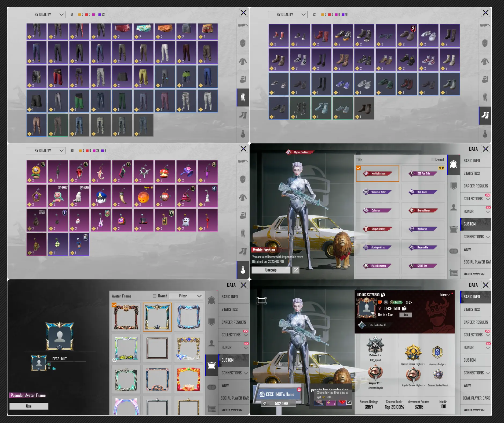
Task: Select the Mythic Fashion title checkbox
Action: point(358,168)
